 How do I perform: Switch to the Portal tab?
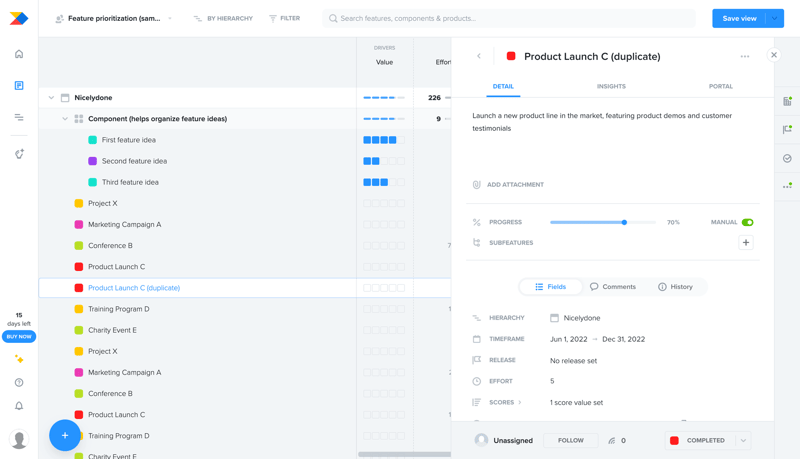[x=720, y=86]
